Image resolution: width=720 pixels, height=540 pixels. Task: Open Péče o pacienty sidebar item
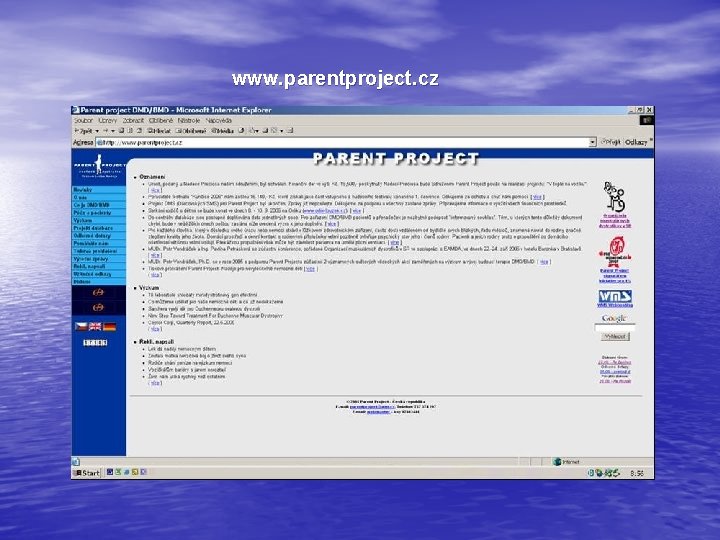99,213
